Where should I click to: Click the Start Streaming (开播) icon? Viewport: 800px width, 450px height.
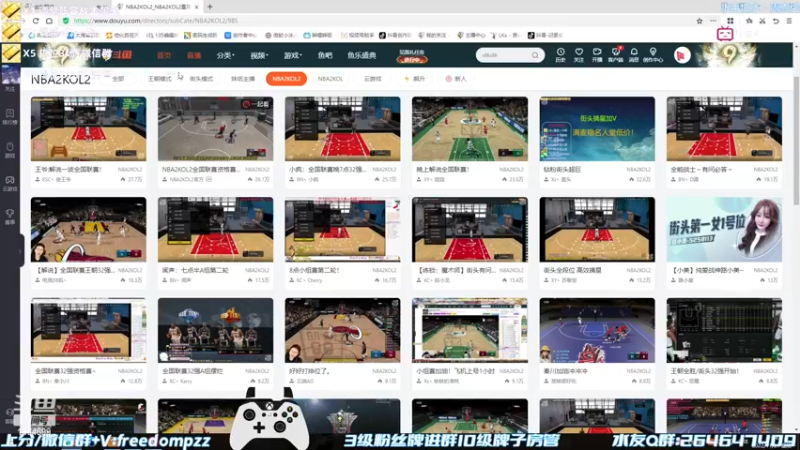pyautogui.click(x=597, y=55)
